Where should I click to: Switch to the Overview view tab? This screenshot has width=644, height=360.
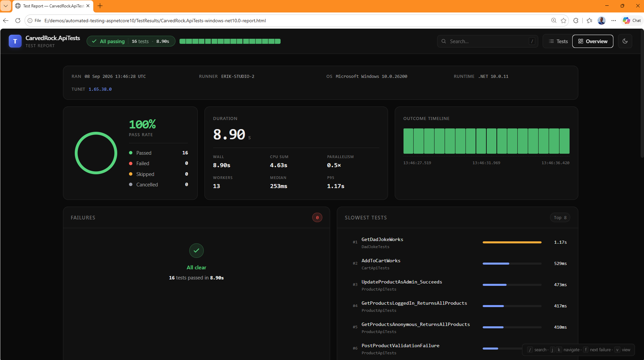(593, 41)
